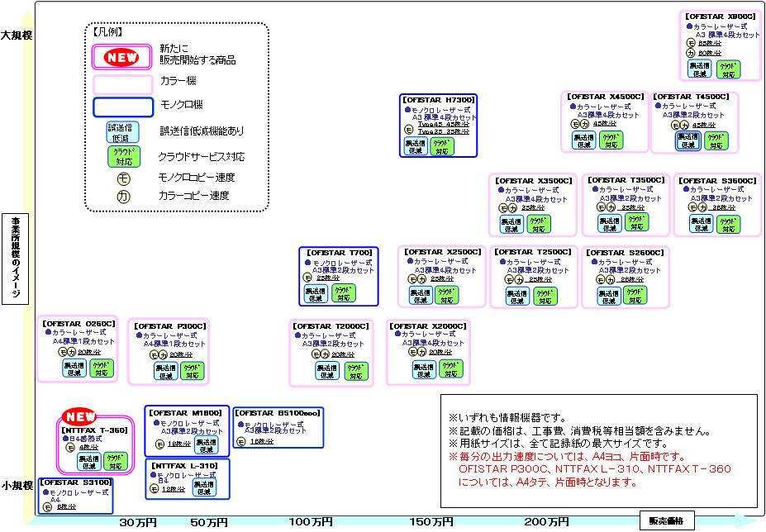Click the 事業所規模のイメージ vertical label
This screenshot has width=766, height=532.
pyautogui.click(x=16, y=259)
